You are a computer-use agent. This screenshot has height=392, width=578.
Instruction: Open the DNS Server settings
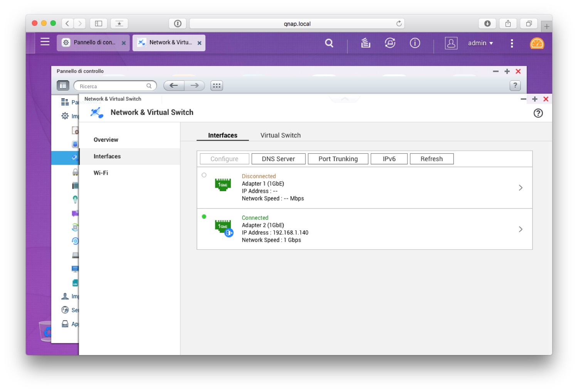278,159
